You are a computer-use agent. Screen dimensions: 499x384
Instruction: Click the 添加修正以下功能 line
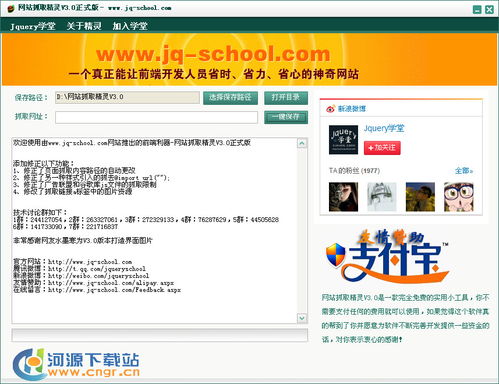click(43, 163)
